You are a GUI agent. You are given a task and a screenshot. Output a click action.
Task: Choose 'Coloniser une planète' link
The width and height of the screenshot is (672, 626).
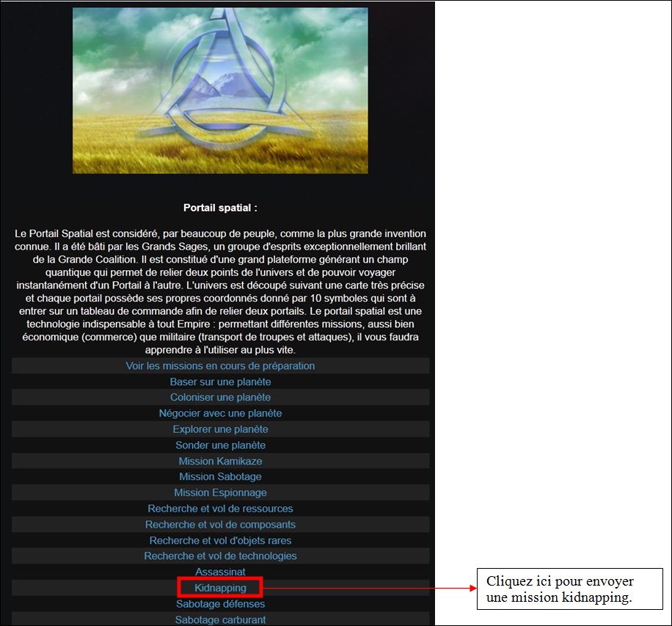220,398
